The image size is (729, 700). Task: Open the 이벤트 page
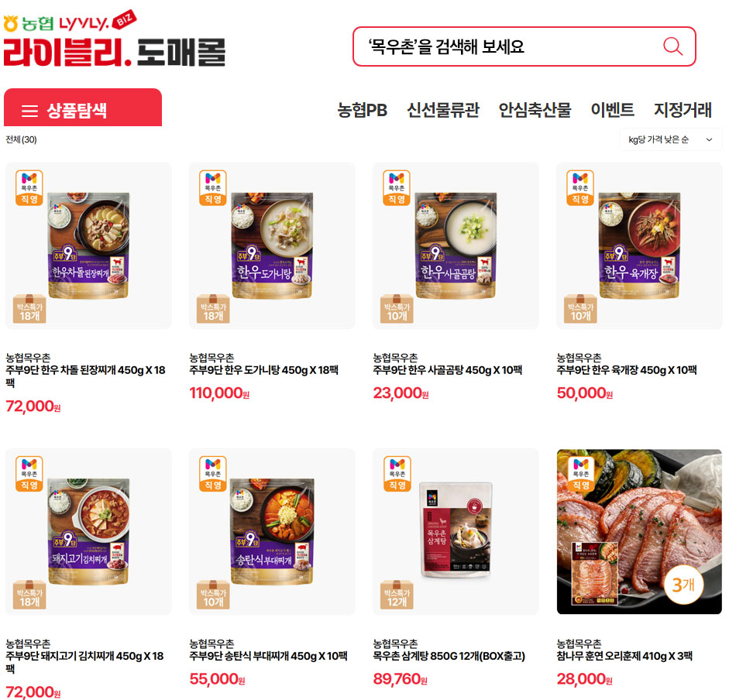[612, 110]
